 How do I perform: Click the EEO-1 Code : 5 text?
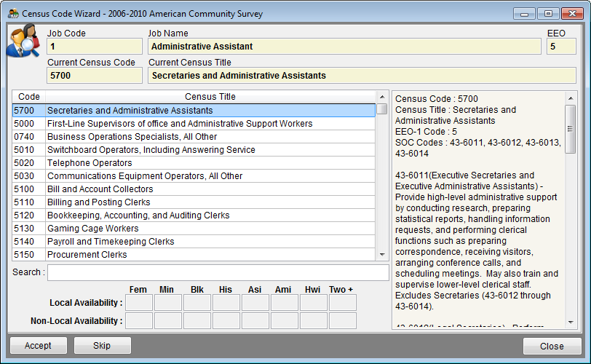coord(426,132)
